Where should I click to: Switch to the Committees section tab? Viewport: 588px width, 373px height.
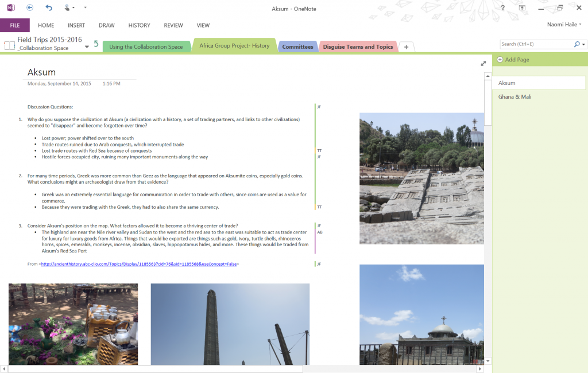pyautogui.click(x=297, y=47)
